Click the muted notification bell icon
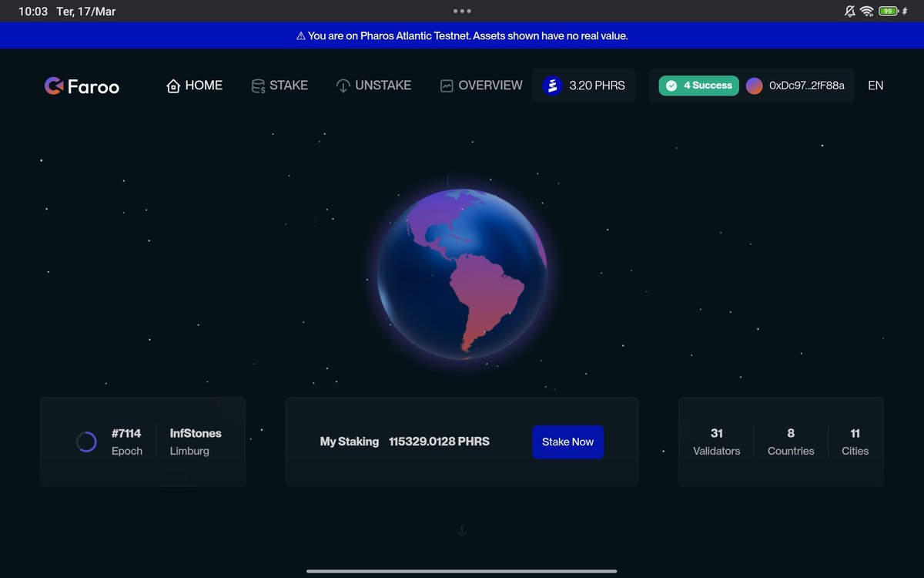924x578 pixels. click(850, 12)
